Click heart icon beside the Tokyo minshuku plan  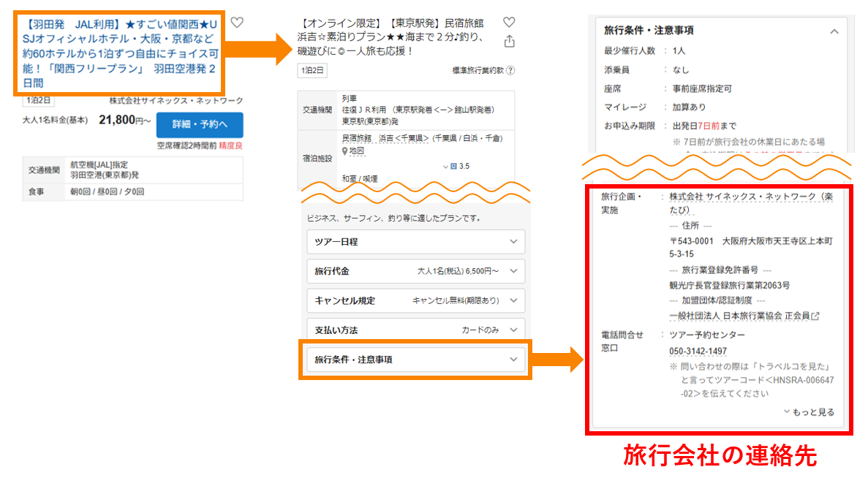pyautogui.click(x=509, y=23)
